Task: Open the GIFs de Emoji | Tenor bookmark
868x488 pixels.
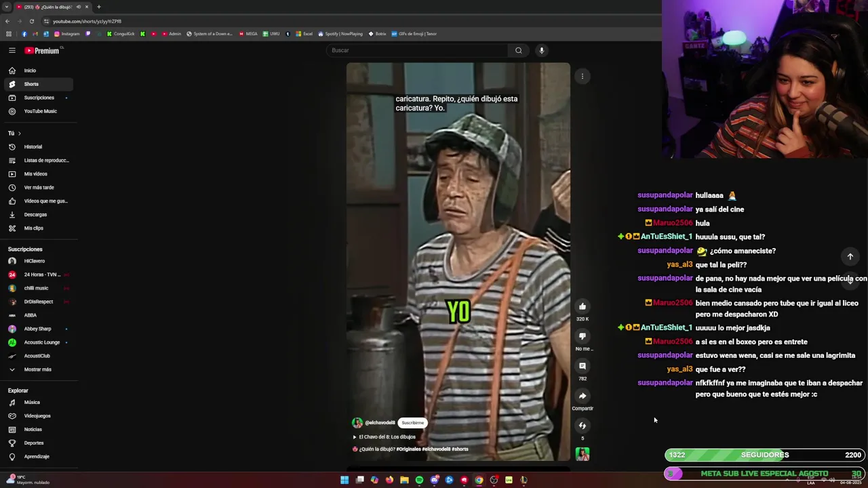Action: pyautogui.click(x=414, y=34)
